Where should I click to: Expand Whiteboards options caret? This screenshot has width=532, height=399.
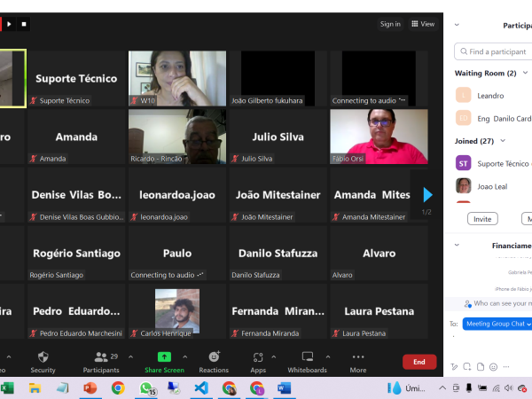(328, 357)
